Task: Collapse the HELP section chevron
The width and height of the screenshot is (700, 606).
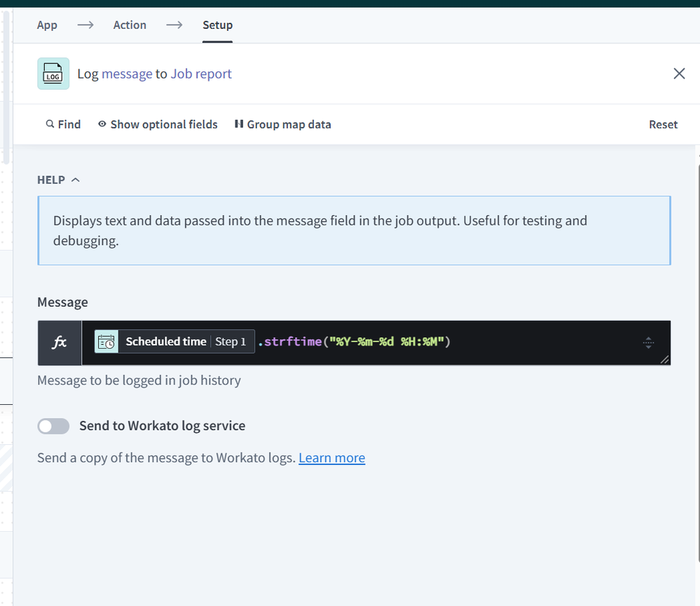Action: 76,180
